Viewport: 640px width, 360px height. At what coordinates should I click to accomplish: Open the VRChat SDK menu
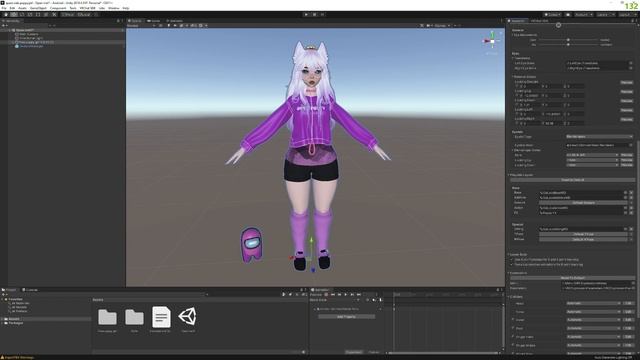pos(87,8)
